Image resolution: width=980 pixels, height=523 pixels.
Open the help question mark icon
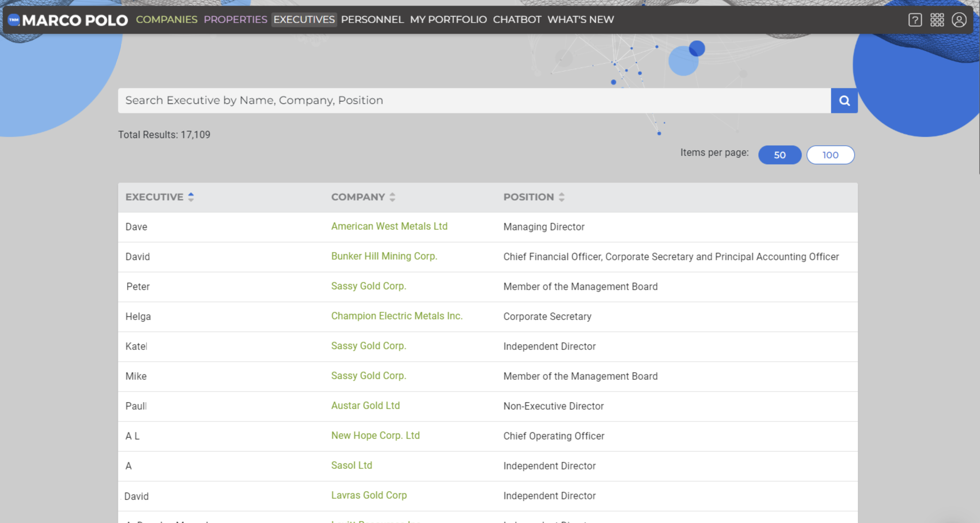(x=915, y=20)
